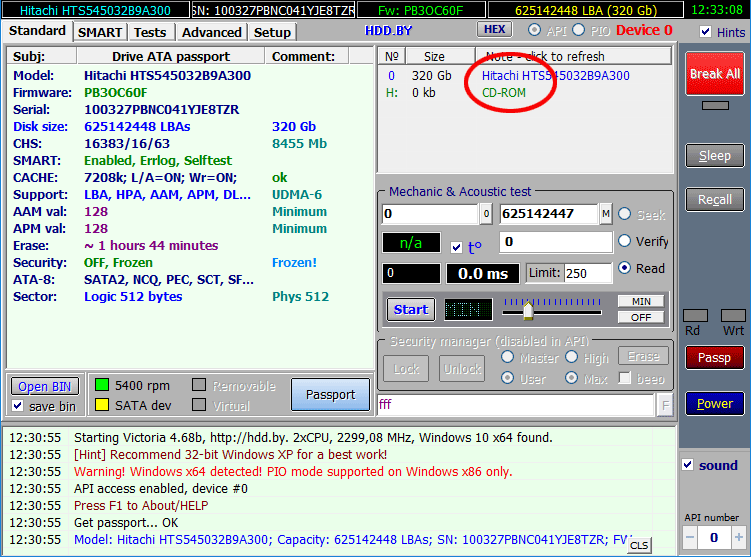Select the Standard tab

pos(37,31)
